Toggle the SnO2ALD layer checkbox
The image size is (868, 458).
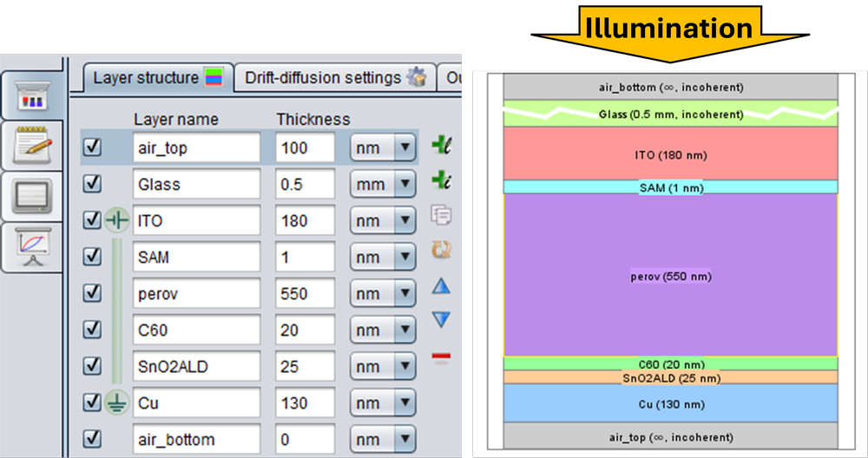pos(92,366)
